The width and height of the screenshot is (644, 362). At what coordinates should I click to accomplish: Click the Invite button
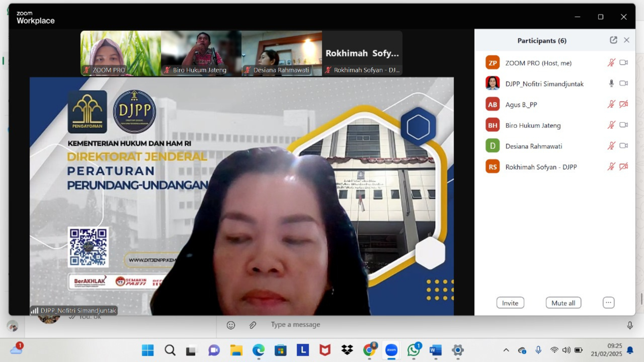point(510,303)
